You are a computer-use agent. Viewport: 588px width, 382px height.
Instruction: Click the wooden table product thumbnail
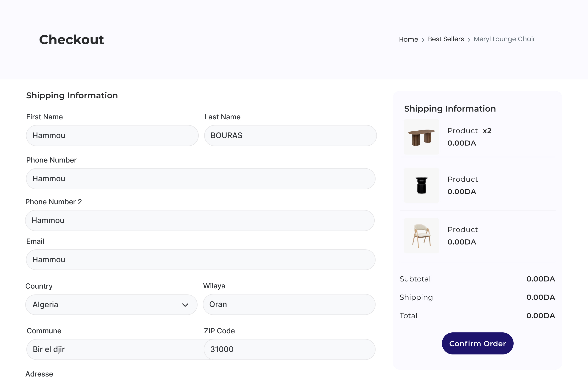pos(421,137)
